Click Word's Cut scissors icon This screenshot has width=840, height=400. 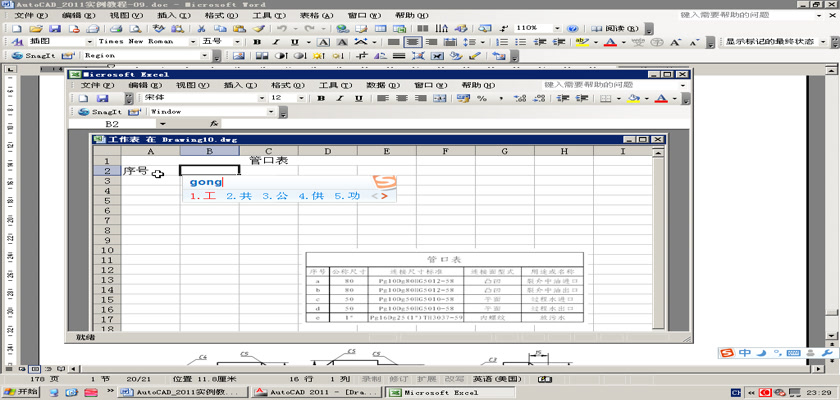201,28
